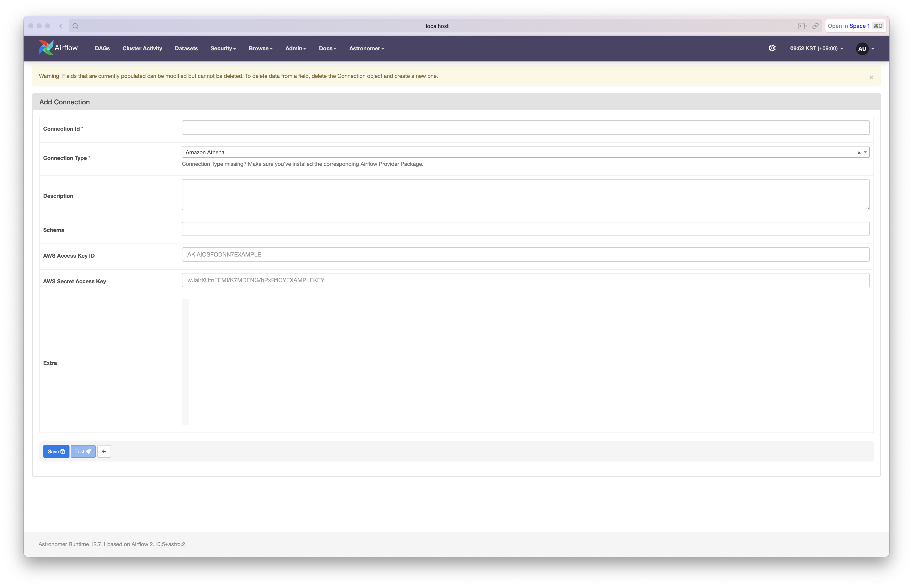The image size is (913, 588).
Task: Open the Datasets page
Action: point(186,48)
